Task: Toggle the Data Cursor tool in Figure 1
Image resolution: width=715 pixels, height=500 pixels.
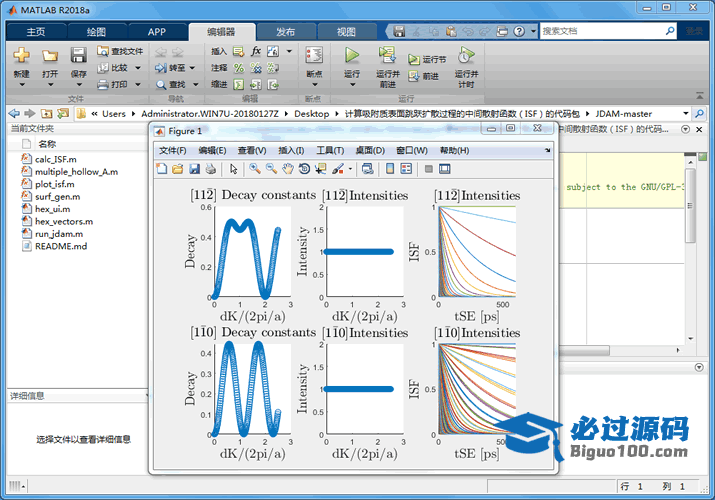Action: tap(321, 169)
